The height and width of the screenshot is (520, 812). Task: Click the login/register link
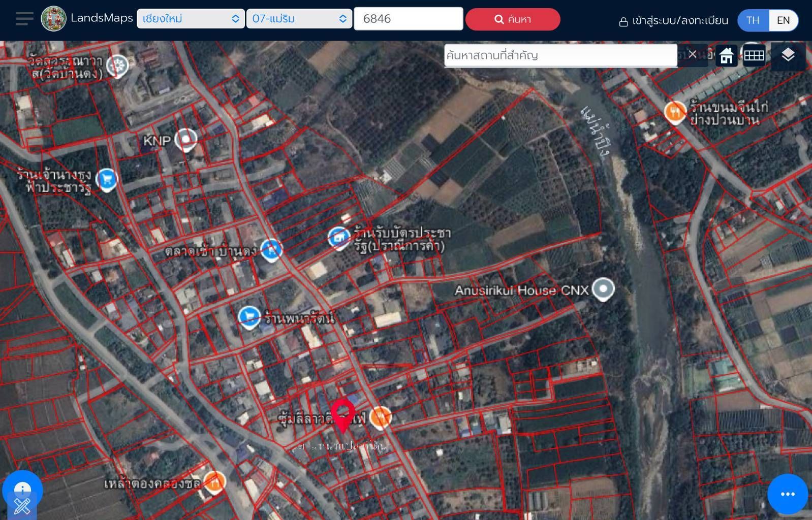[x=674, y=21]
